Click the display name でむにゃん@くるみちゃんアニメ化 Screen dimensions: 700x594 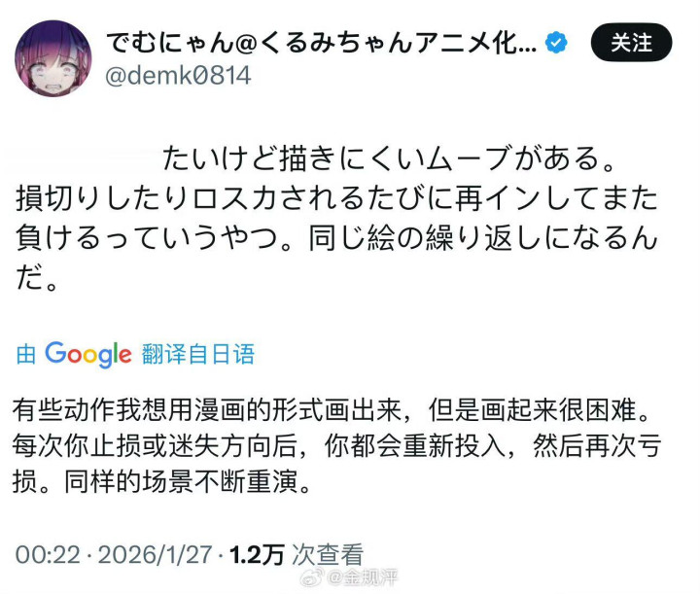point(320,44)
